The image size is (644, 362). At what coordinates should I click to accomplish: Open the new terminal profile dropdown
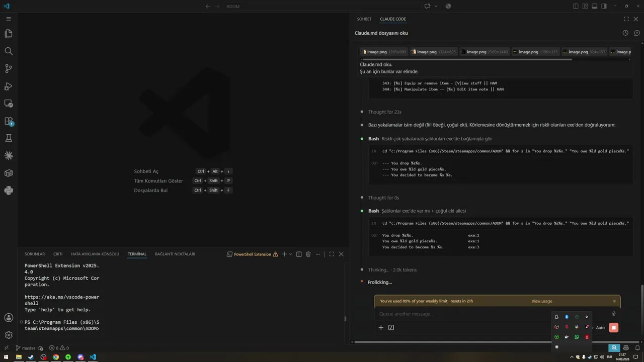click(x=291, y=254)
